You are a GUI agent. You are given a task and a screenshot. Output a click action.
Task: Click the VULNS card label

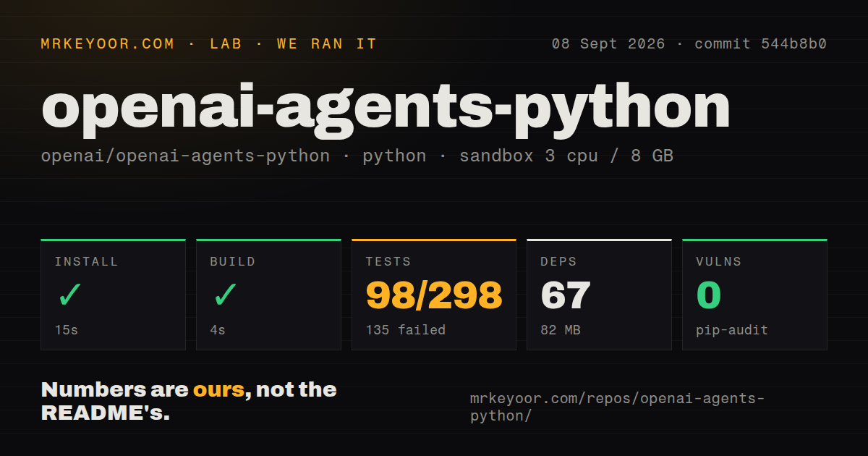pyautogui.click(x=719, y=262)
